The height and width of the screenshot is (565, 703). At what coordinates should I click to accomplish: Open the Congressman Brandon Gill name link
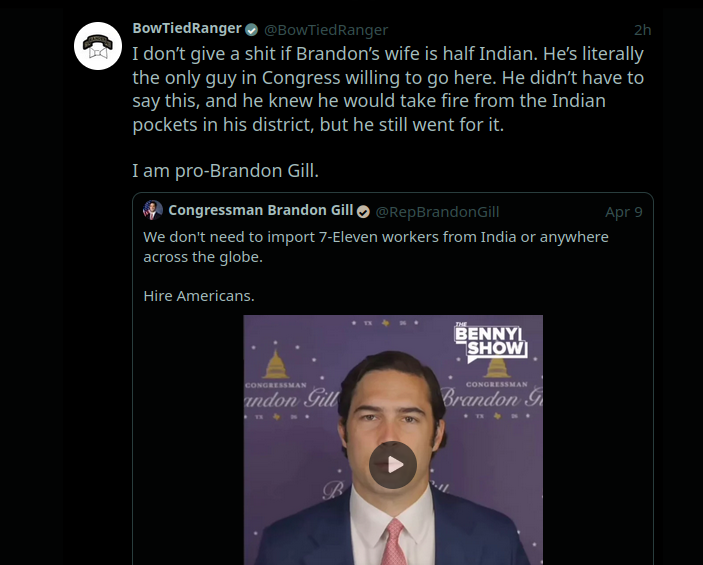(262, 210)
